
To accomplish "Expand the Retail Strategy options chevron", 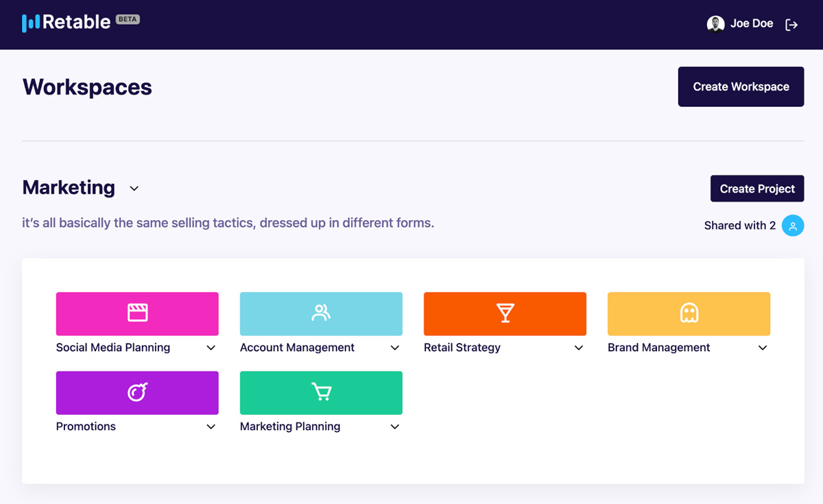I will (578, 348).
